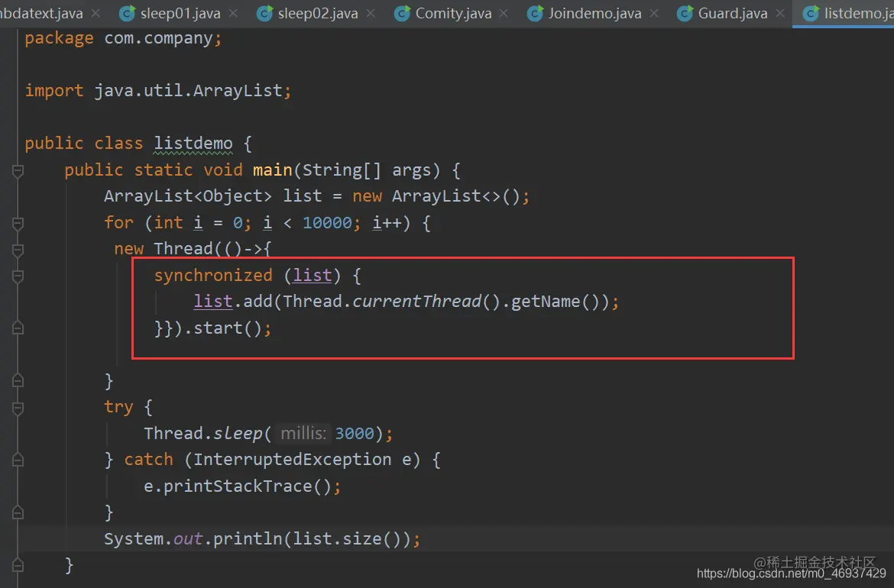The image size is (894, 588).
Task: Collapse the synchronized block fold marker
Action: [18, 276]
